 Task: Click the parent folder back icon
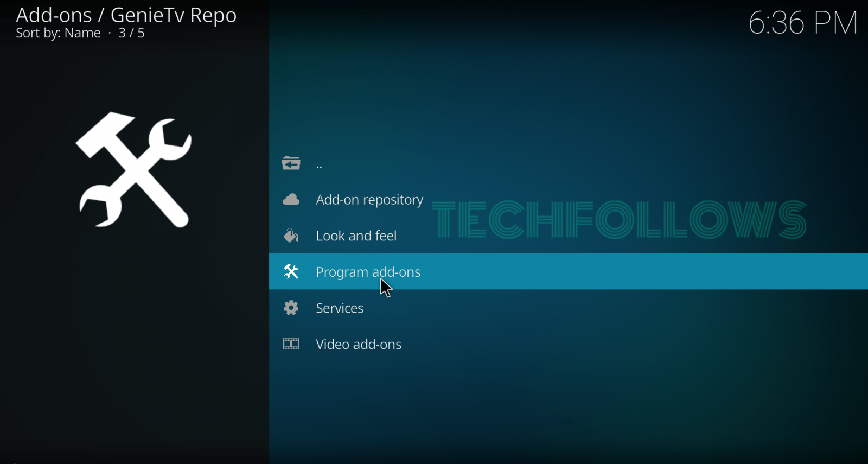pos(291,163)
